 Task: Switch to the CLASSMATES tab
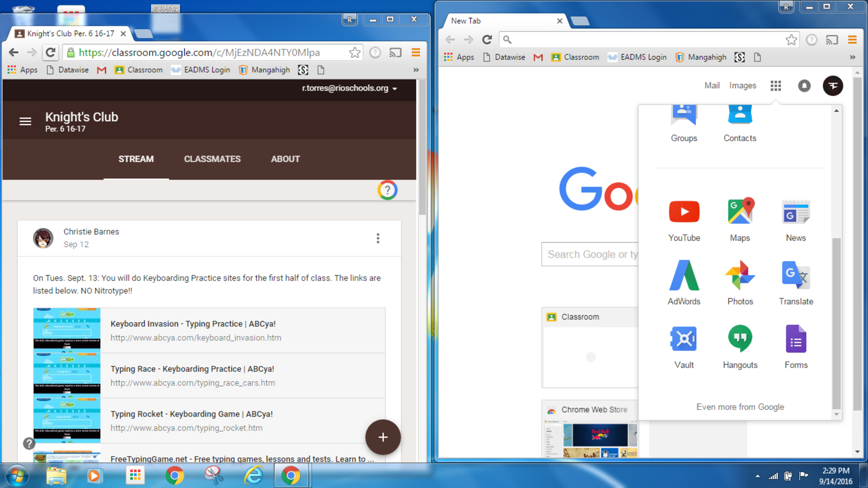tap(212, 159)
